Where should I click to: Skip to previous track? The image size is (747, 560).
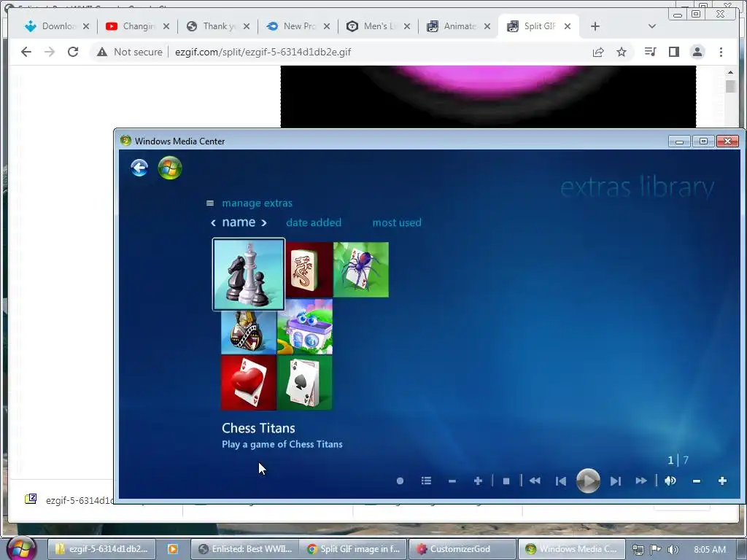(x=561, y=481)
